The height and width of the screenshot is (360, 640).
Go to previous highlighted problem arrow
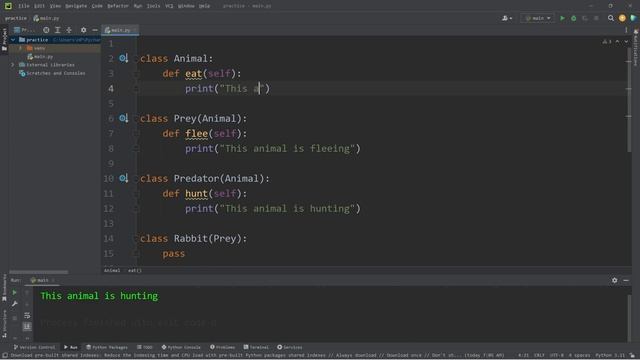pos(618,42)
